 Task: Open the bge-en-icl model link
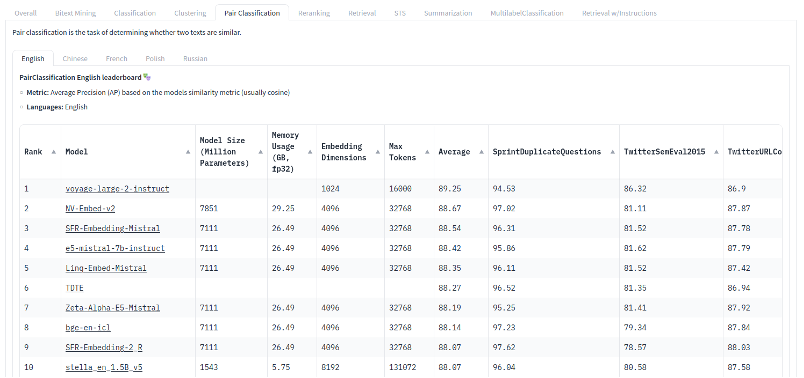pos(88,328)
